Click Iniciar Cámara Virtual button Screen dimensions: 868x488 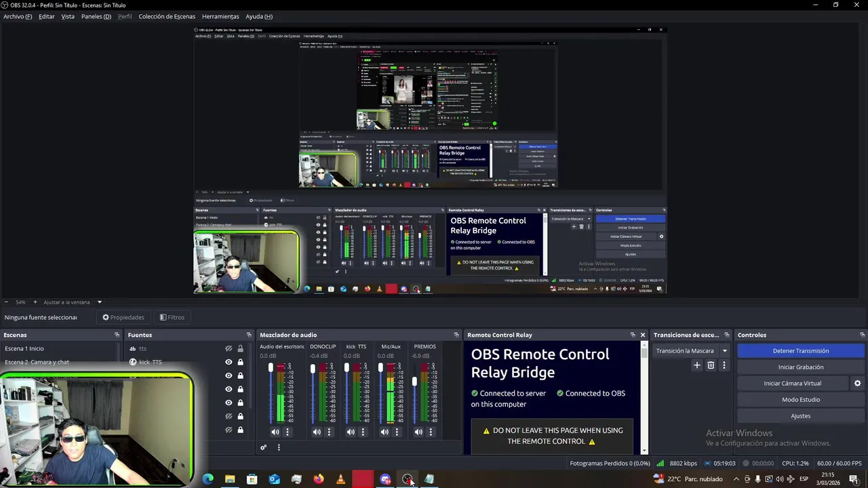[x=793, y=384]
